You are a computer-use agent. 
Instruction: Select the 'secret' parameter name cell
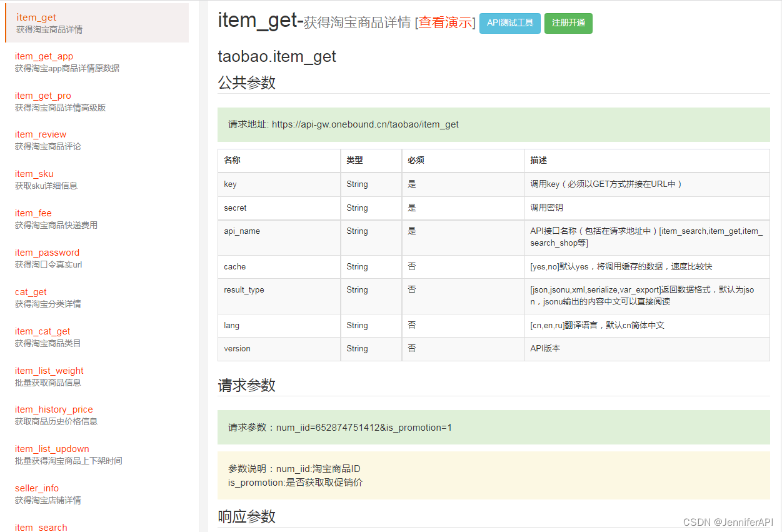(x=279, y=208)
